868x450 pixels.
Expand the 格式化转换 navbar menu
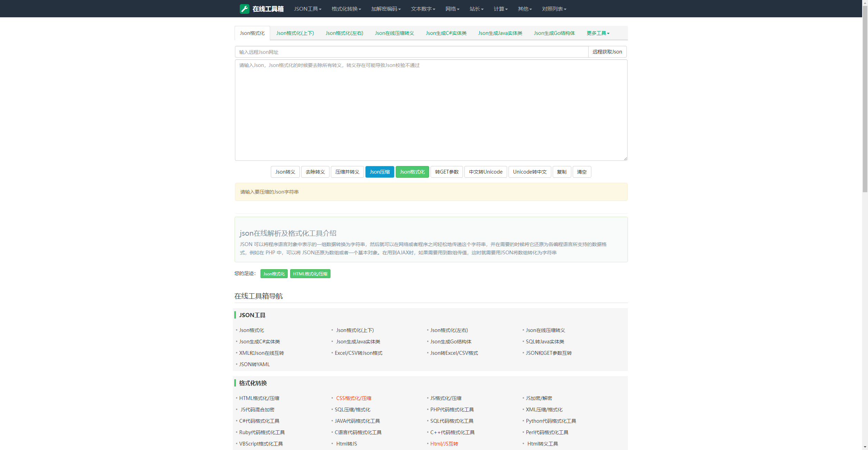(x=346, y=9)
